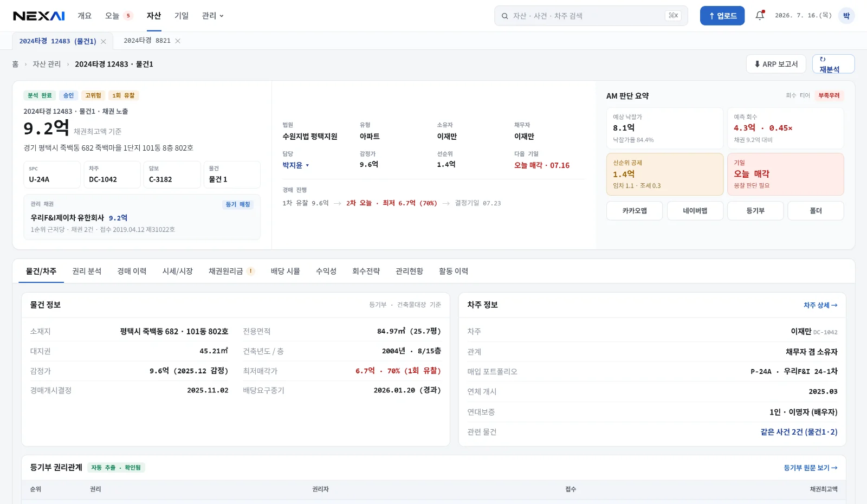Click the 담보 C-3182 card

click(x=172, y=175)
